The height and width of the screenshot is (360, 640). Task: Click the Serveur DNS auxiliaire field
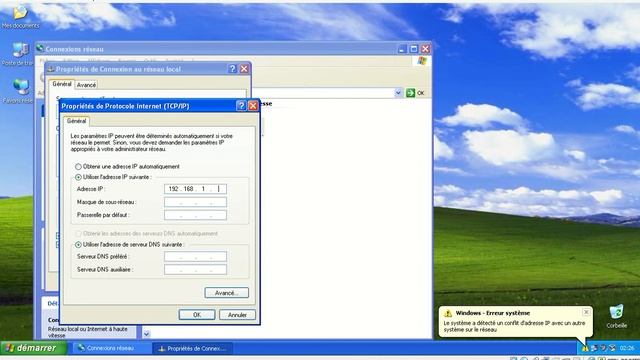click(x=195, y=269)
